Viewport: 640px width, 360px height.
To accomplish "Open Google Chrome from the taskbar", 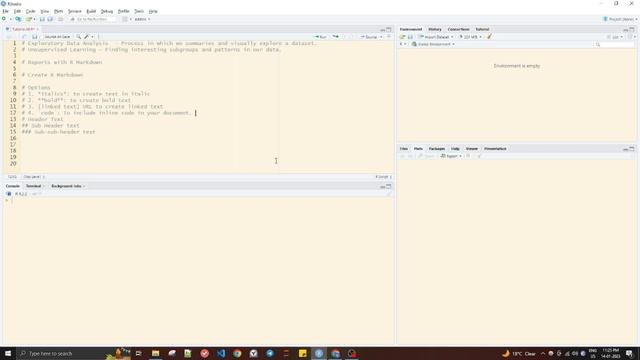I will 237,353.
